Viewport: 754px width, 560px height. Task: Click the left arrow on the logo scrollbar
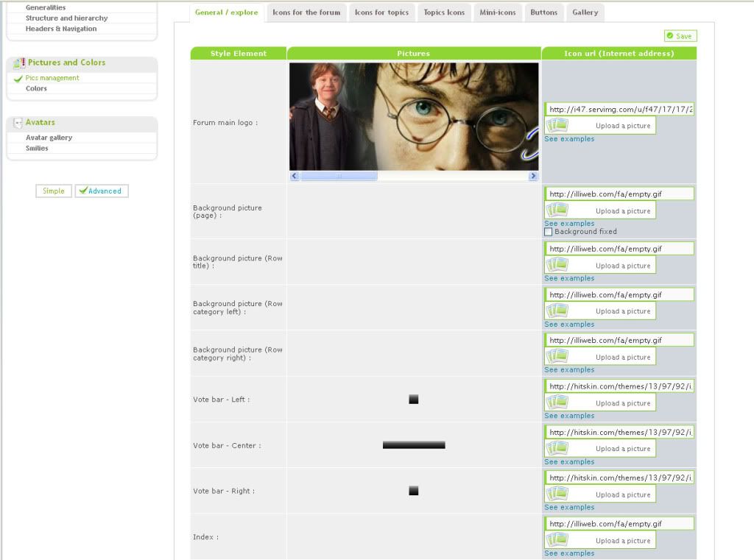[x=295, y=176]
